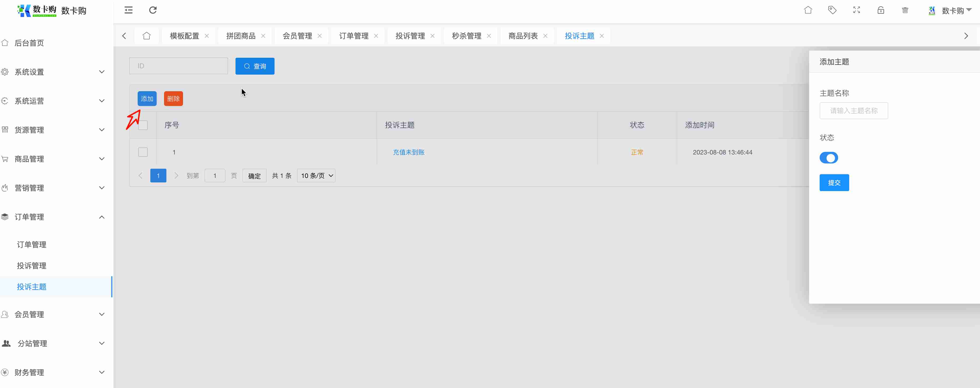980x388 pixels.
Task: Click the home icon in top-right toolbar
Action: 808,10
